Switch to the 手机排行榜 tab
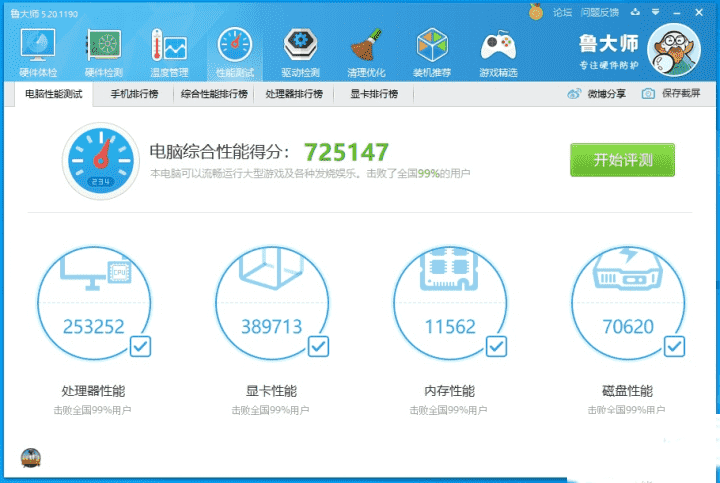 point(133,94)
